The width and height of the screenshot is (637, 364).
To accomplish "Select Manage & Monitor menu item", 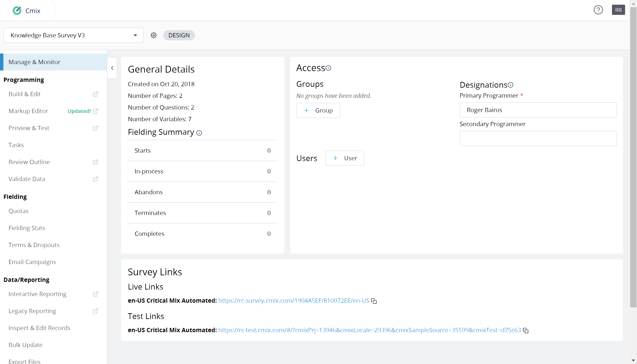I will click(34, 62).
